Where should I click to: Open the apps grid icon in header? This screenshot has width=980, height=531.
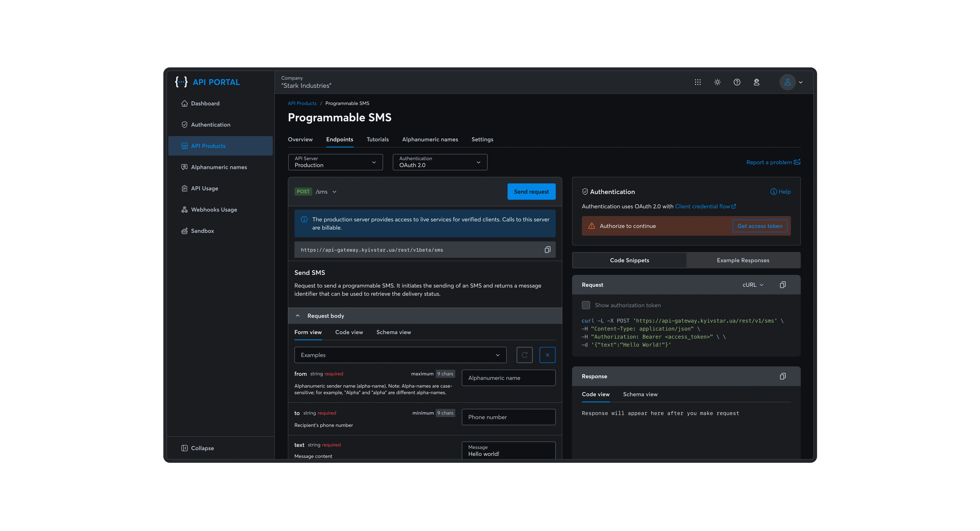[x=697, y=82]
